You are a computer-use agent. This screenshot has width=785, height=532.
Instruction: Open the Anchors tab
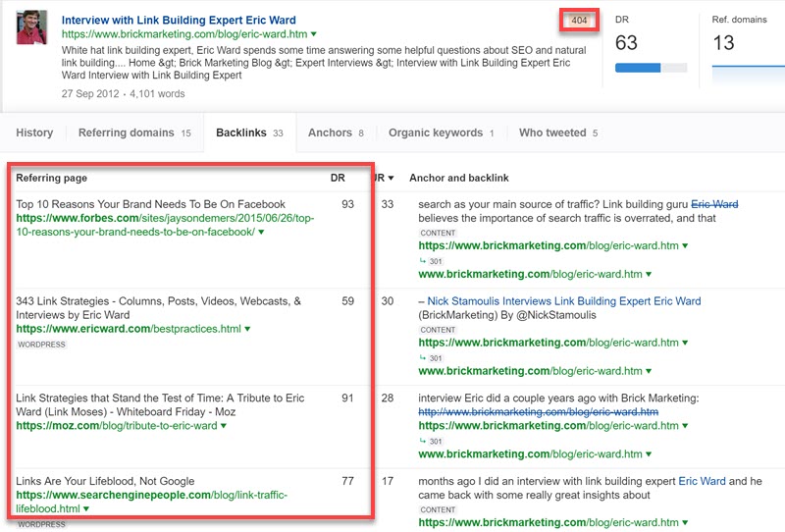coord(336,133)
